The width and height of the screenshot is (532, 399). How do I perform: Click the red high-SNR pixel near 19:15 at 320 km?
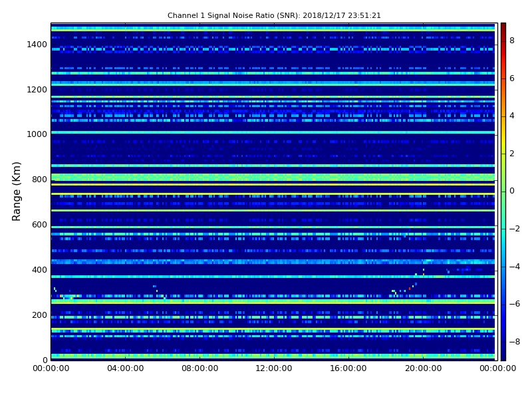click(410, 289)
